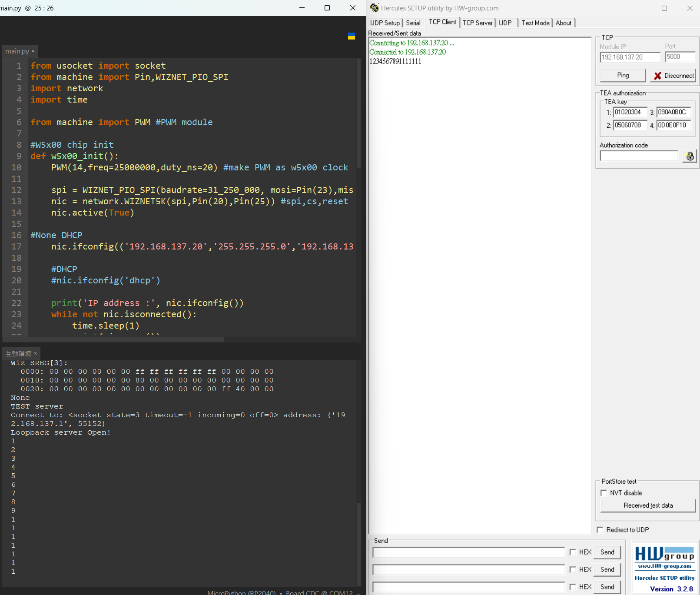Switch to the About tab
This screenshot has width=700, height=595.
(564, 23)
